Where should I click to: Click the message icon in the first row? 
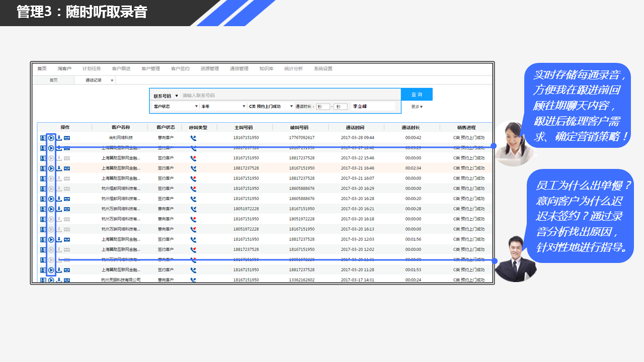[67, 138]
